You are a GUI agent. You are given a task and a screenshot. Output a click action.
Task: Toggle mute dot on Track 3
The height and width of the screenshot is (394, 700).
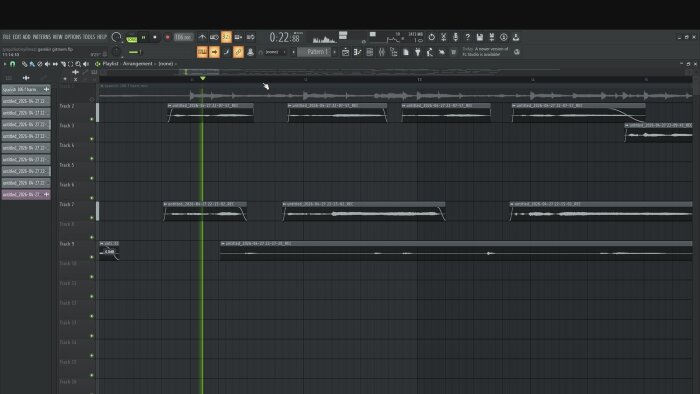pyautogui.click(x=92, y=139)
